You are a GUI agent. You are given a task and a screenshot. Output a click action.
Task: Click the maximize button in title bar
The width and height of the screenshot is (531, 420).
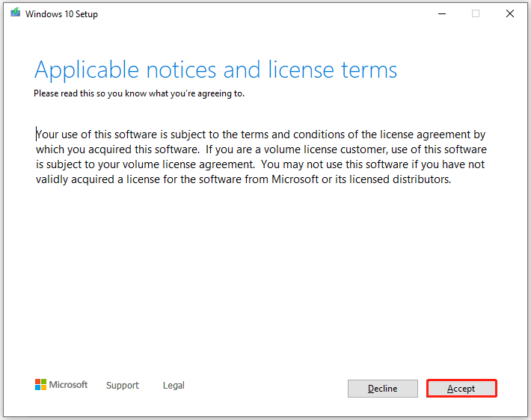click(x=476, y=13)
